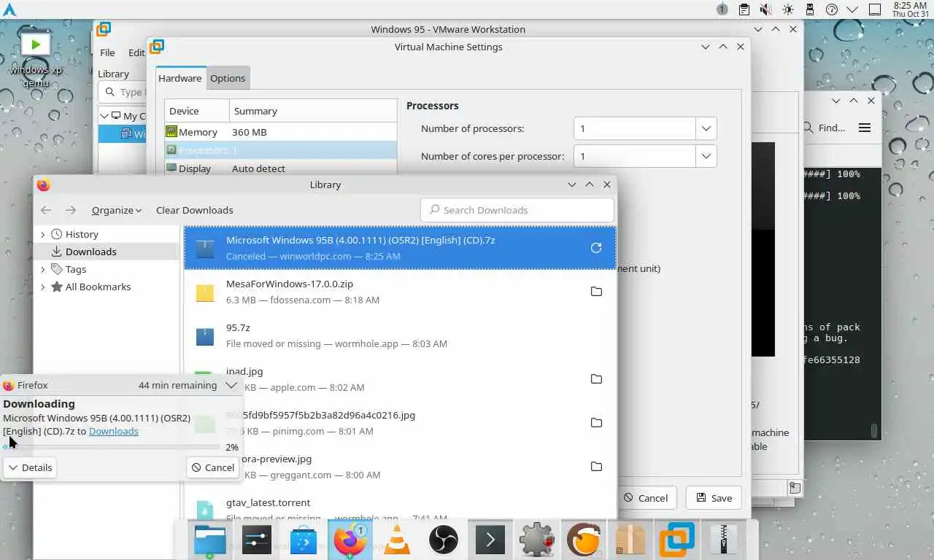Retry the canceled Windows 95B download
This screenshot has height=560, width=934.
[x=596, y=248]
